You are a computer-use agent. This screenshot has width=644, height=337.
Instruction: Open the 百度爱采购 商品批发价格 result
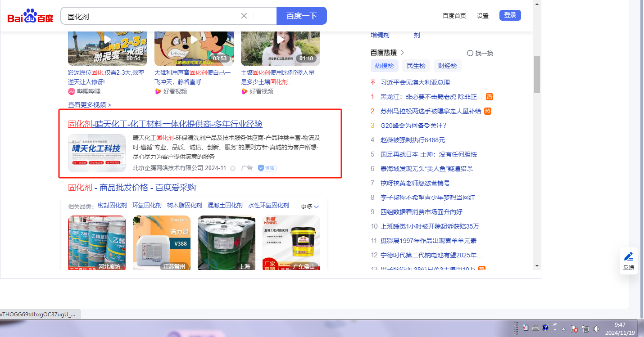tap(132, 188)
